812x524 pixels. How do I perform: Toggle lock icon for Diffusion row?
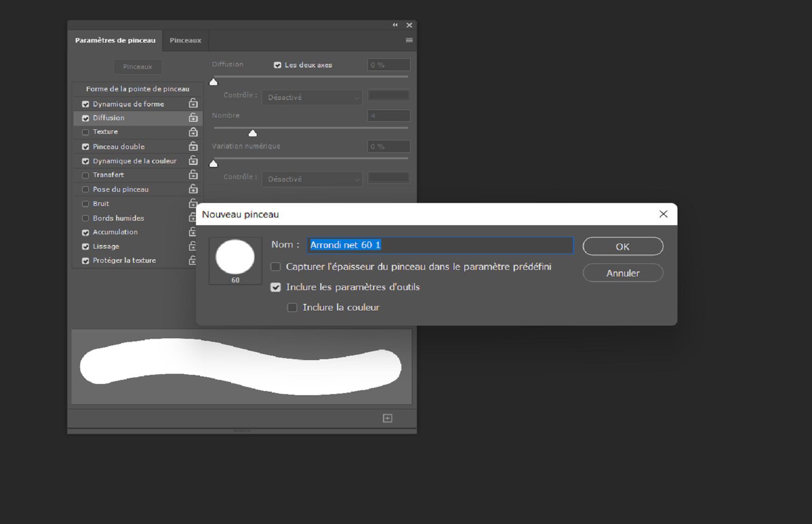(x=193, y=118)
